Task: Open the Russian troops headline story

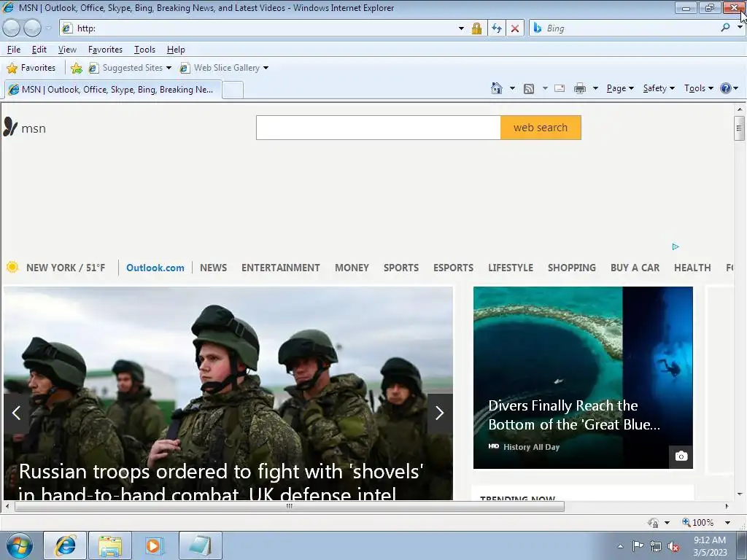Action: (221, 481)
